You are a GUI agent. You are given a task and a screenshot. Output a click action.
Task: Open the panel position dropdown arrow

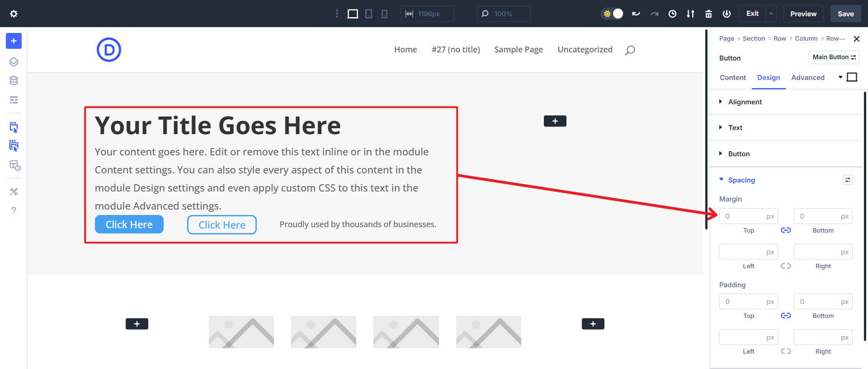tap(840, 77)
